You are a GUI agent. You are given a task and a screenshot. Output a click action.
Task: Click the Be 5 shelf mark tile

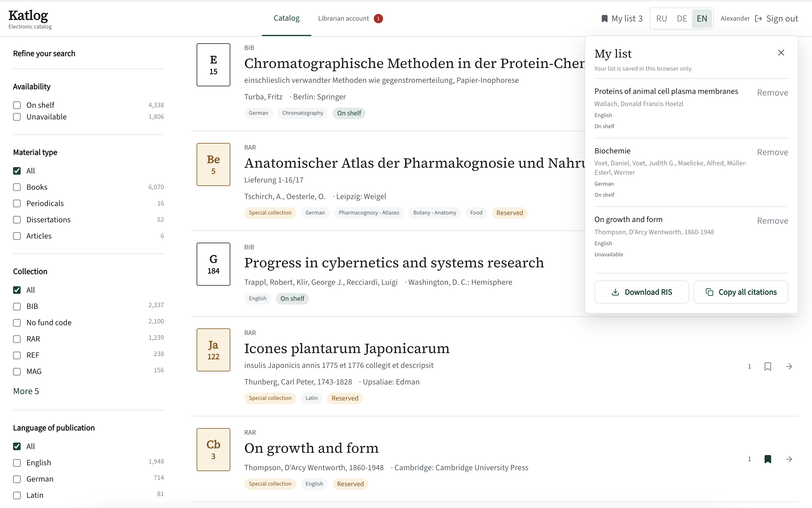213,164
